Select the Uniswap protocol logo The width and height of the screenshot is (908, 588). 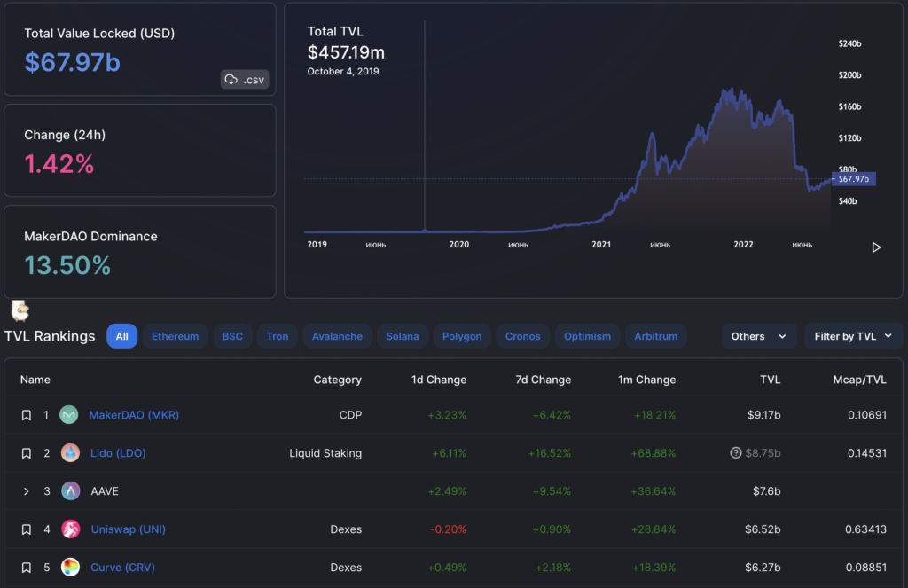point(68,529)
